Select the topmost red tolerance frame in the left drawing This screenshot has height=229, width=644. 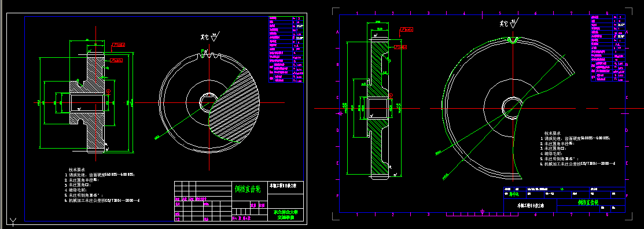[119, 45]
